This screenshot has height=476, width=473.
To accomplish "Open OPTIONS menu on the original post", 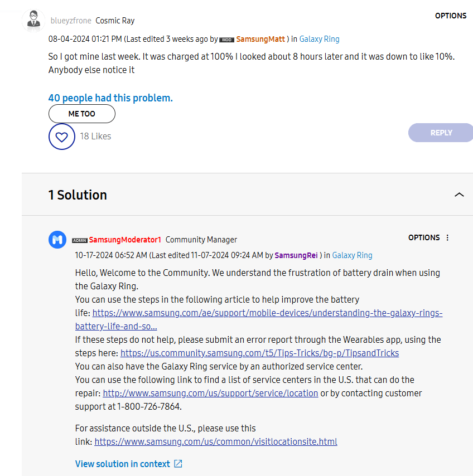I will [x=450, y=16].
